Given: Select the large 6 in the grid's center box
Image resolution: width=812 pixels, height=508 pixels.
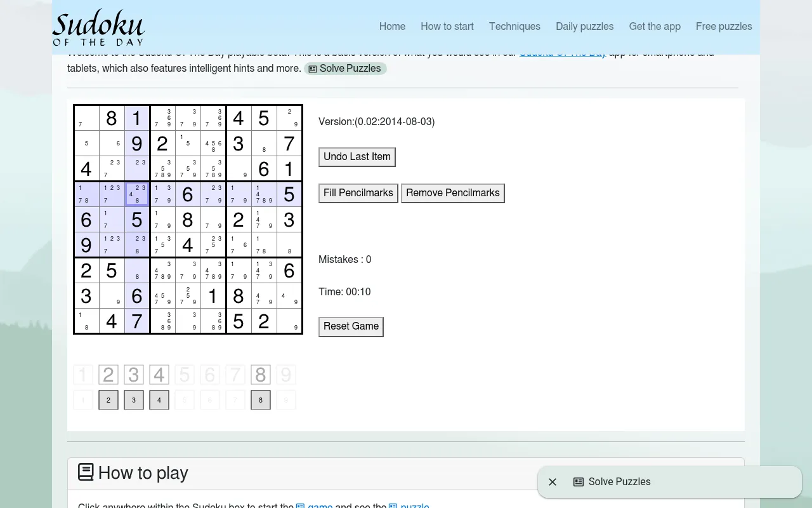Looking at the screenshot, I should (x=188, y=194).
